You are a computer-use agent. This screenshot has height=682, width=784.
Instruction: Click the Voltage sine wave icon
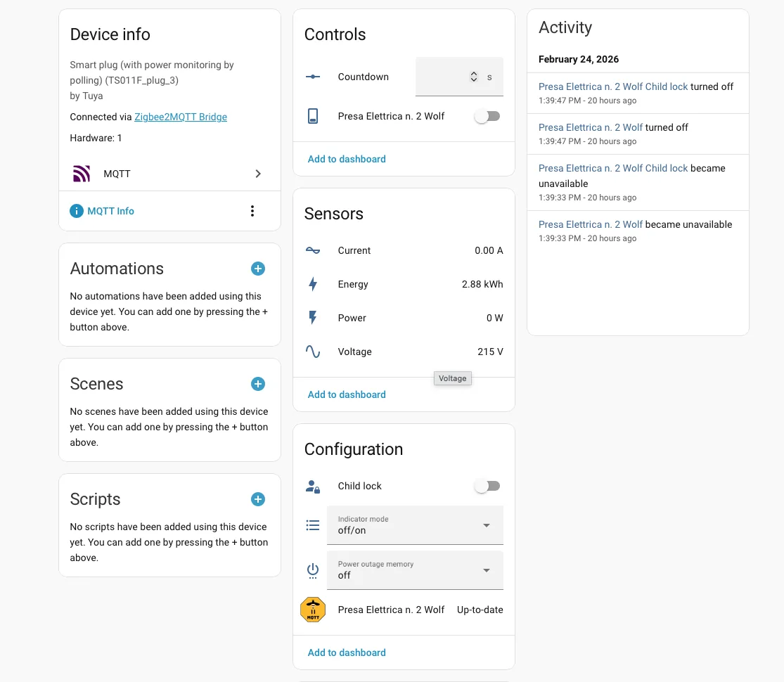pos(312,352)
